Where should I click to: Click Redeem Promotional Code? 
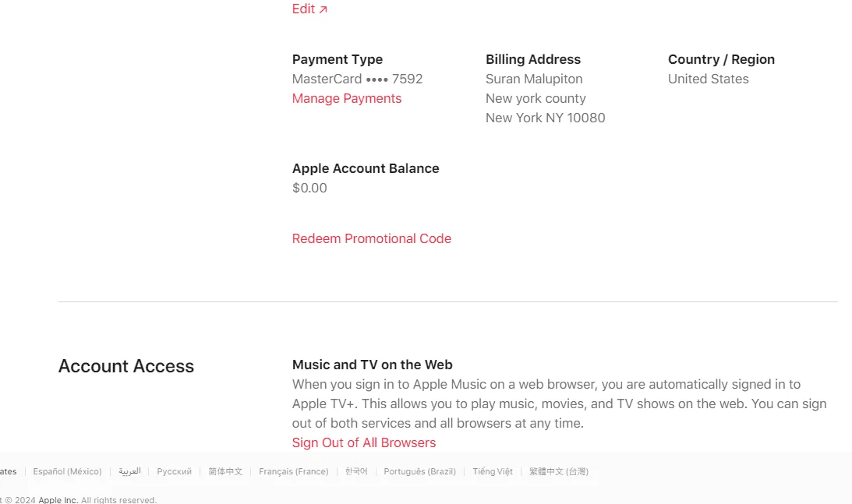[x=372, y=238]
